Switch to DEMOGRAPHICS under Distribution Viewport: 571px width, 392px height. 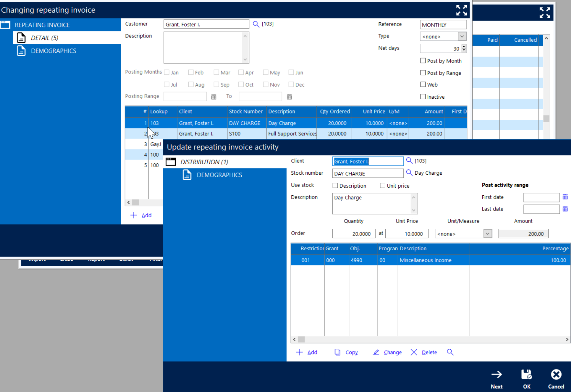coord(219,175)
